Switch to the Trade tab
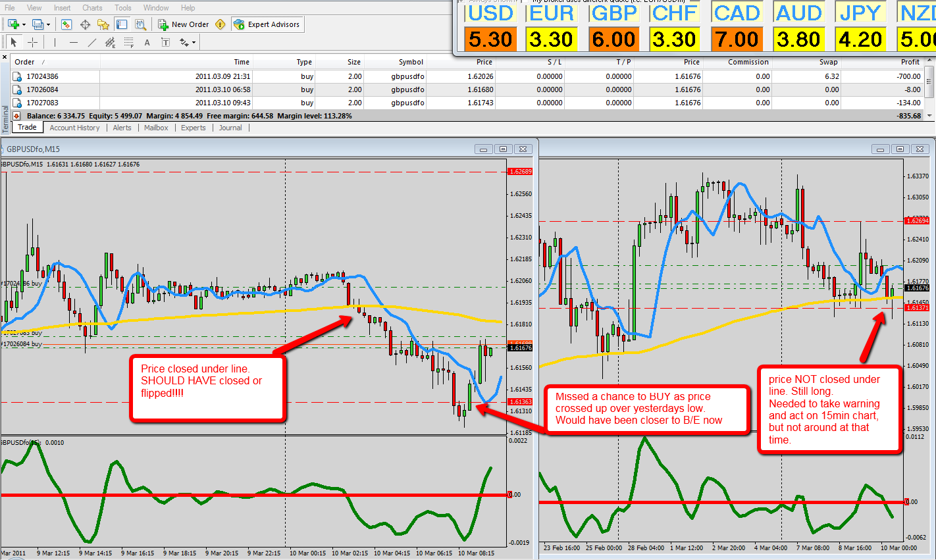 [27, 128]
